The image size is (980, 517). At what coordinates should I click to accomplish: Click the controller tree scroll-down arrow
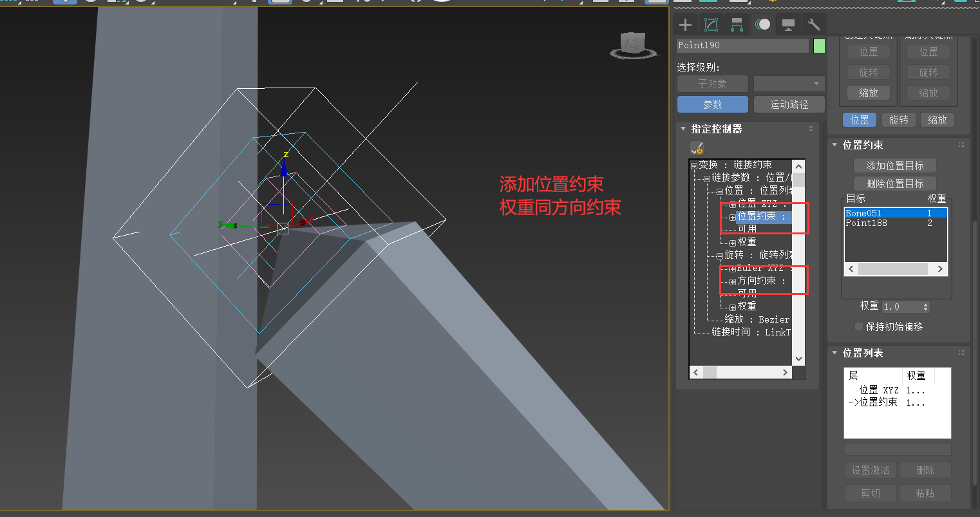[x=798, y=359]
